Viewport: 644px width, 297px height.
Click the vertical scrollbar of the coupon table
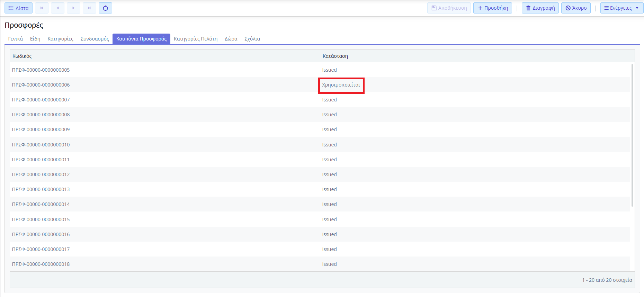632,135
